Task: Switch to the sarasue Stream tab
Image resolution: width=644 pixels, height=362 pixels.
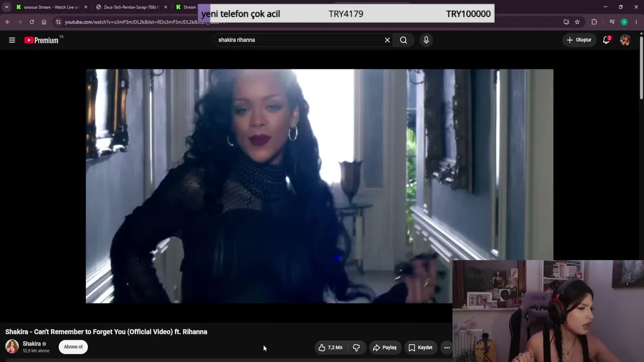Action: [52, 7]
